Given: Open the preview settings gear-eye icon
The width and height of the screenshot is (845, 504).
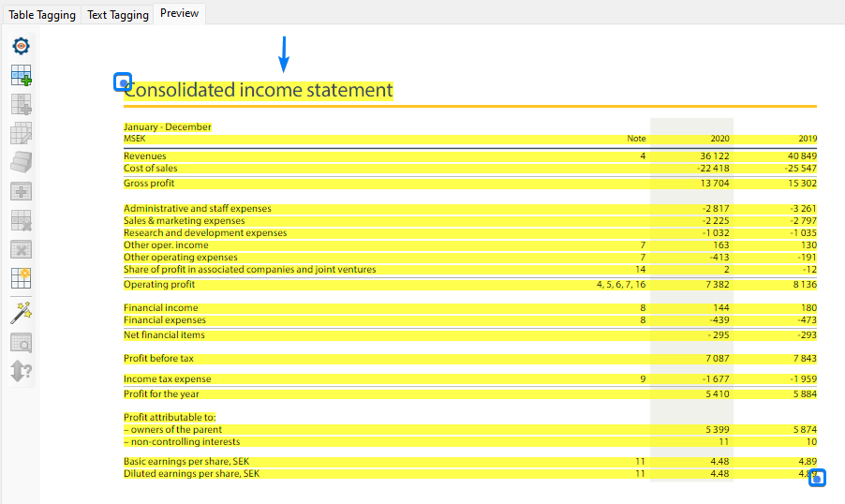Looking at the screenshot, I should click(x=21, y=46).
